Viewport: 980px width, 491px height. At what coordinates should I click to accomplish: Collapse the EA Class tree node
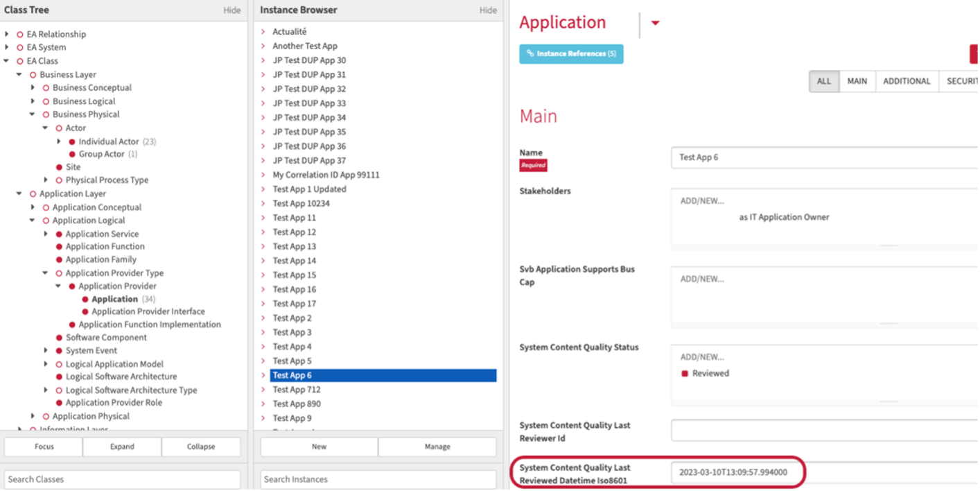(x=7, y=61)
